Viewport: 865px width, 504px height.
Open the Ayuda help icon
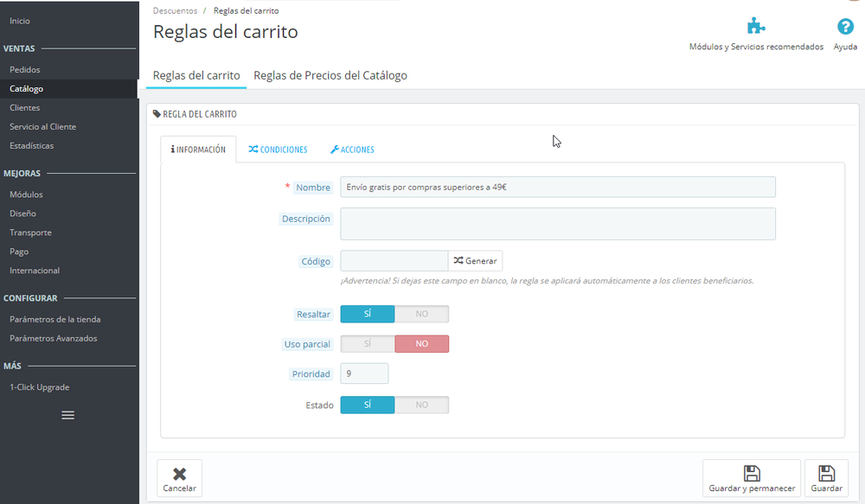845,26
